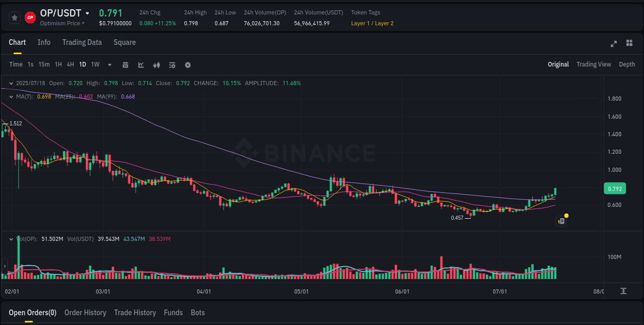Open the Order History tab

(85, 313)
